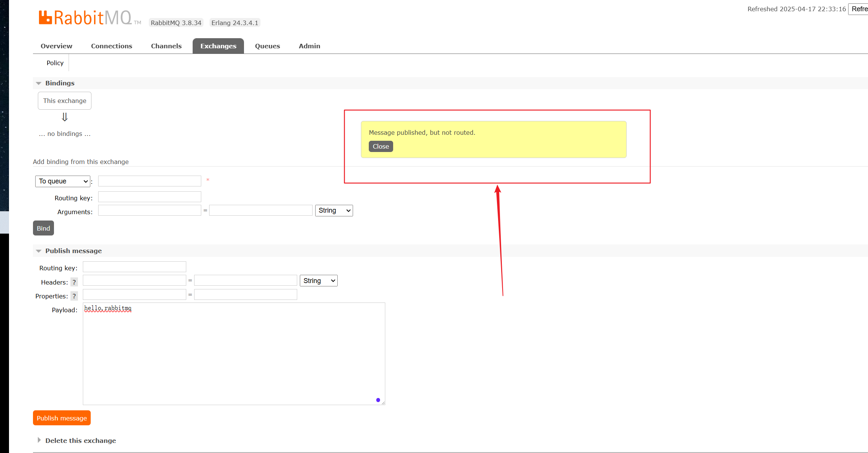Open the Arguments type String dropdown
The height and width of the screenshot is (453, 868).
334,210
